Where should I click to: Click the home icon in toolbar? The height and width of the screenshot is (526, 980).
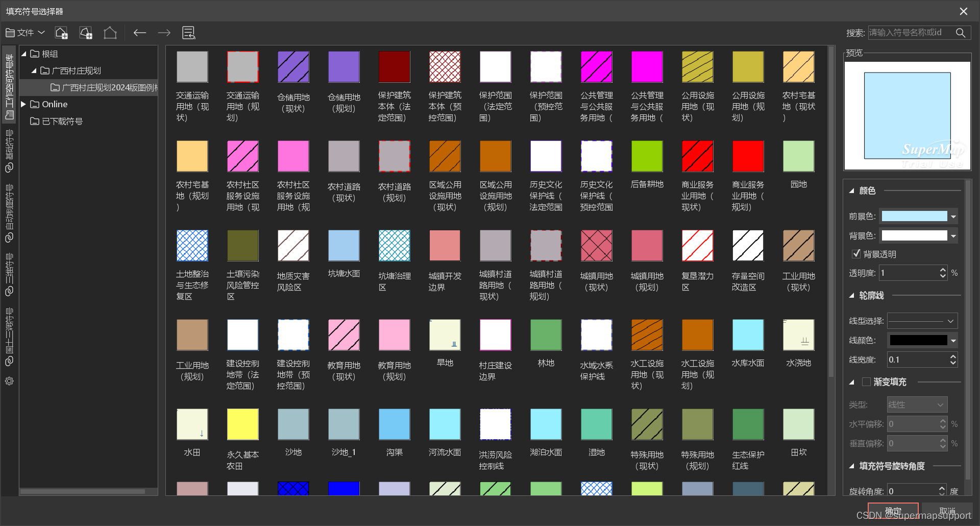tap(110, 33)
